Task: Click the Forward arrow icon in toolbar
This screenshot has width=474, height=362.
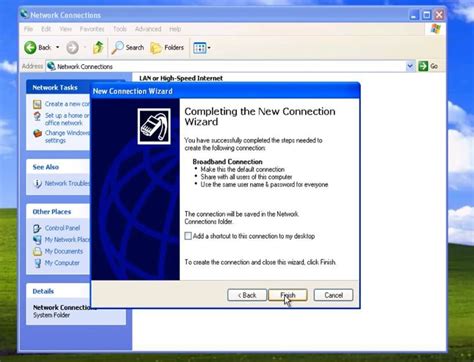Action: point(72,48)
